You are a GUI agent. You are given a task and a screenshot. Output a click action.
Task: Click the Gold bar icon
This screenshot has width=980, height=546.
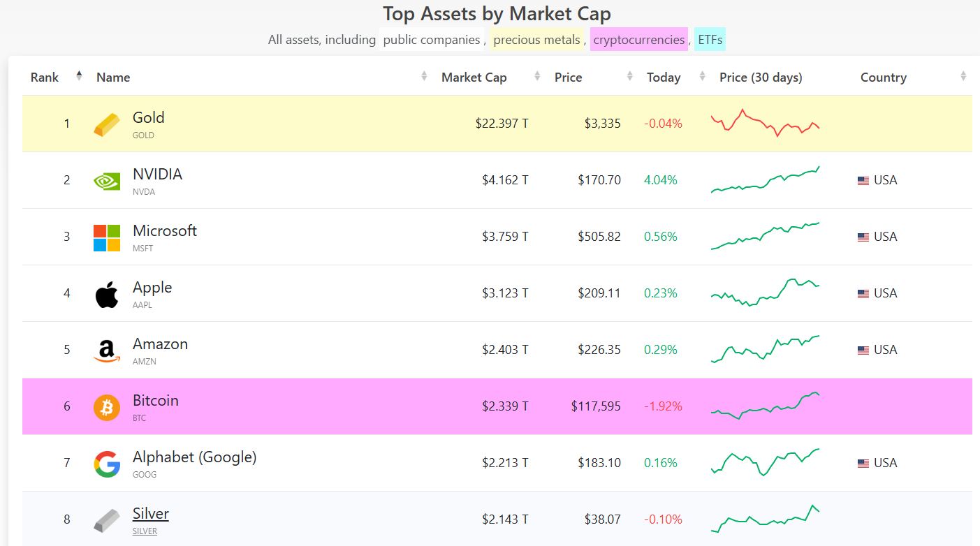(x=107, y=124)
